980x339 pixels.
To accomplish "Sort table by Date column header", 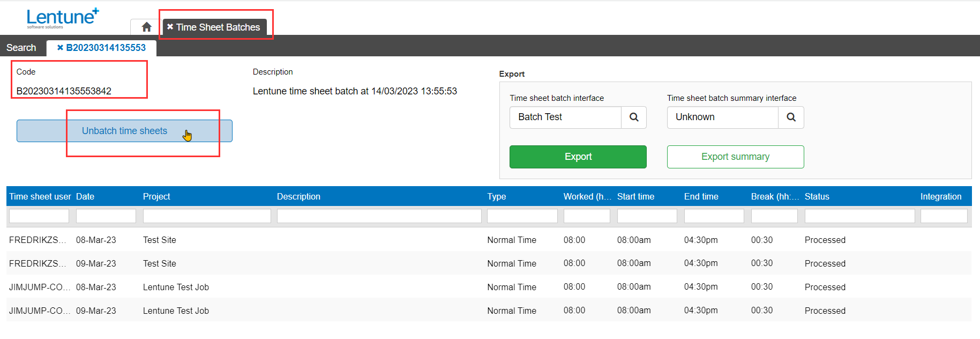I will (85, 196).
